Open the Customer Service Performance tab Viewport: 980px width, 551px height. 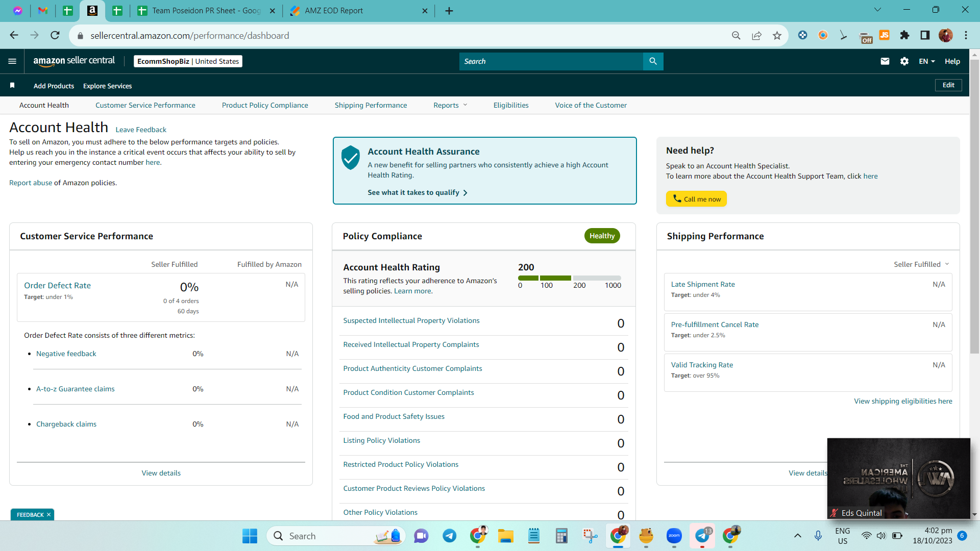click(x=145, y=105)
